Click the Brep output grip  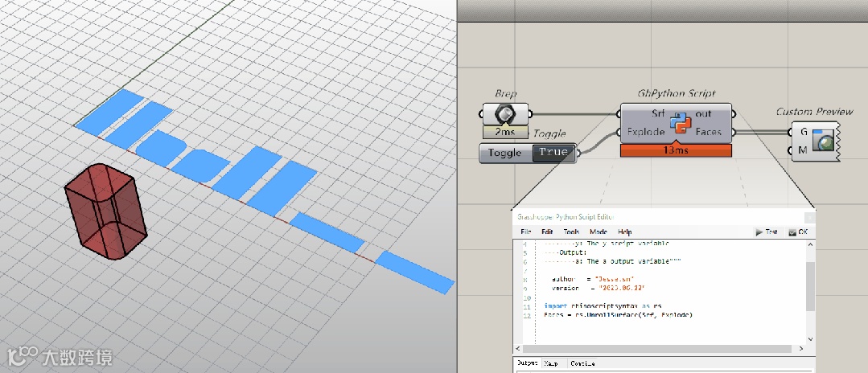point(530,115)
